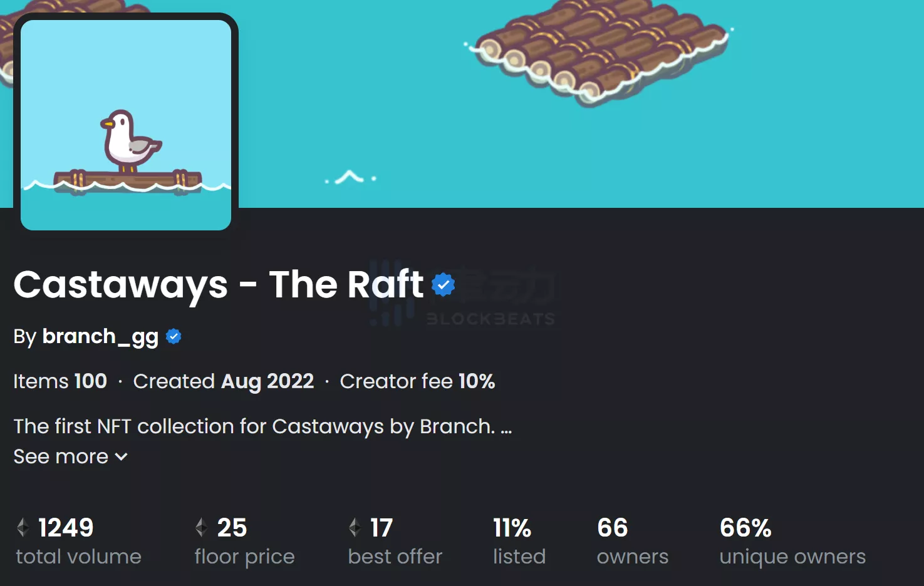This screenshot has width=924, height=586.
Task: Click the Creator fee 10% text
Action: click(417, 381)
